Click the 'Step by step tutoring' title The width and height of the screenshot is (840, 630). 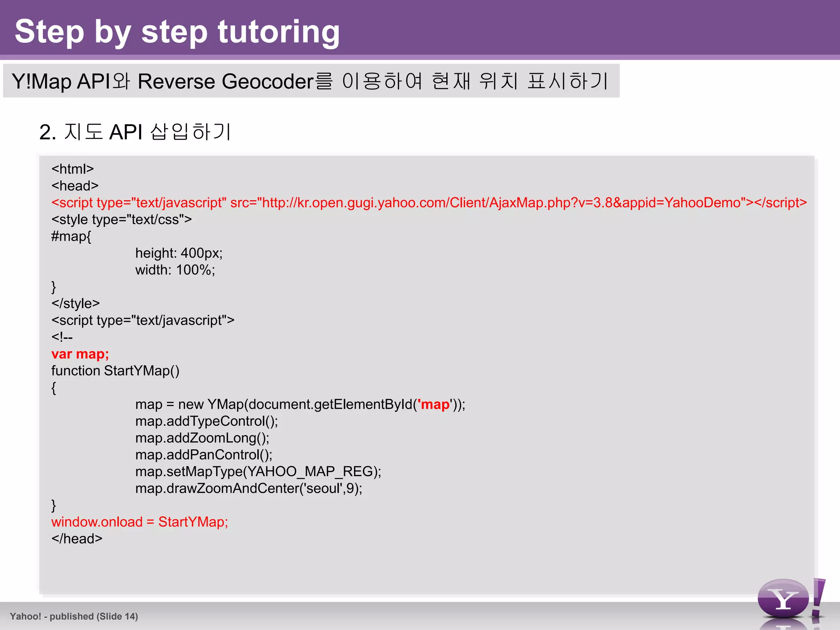click(177, 32)
